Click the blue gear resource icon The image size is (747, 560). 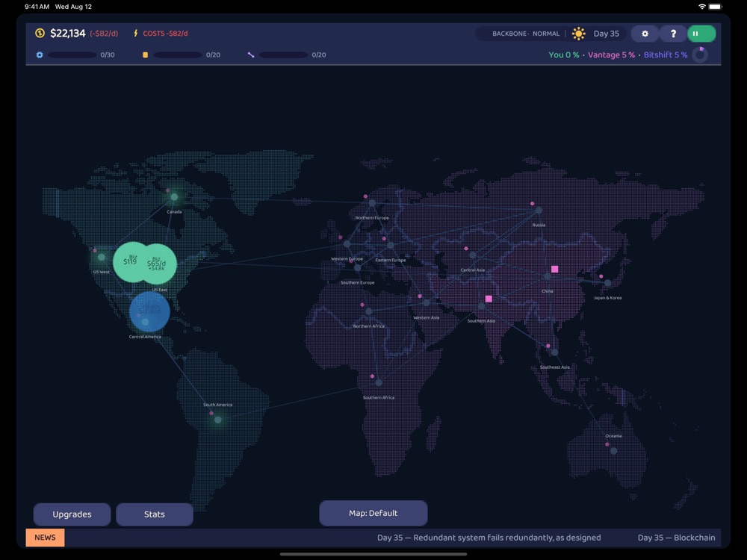pos(40,55)
